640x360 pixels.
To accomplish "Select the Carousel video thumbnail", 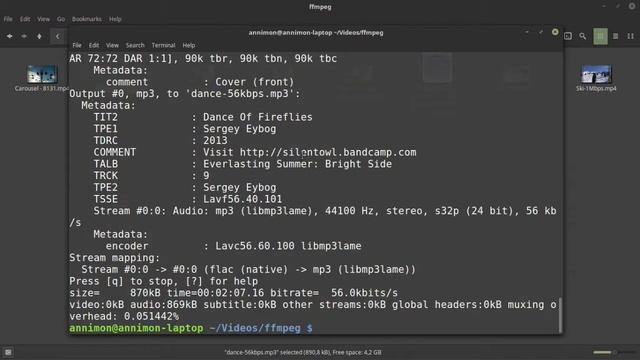I will click(x=42, y=74).
